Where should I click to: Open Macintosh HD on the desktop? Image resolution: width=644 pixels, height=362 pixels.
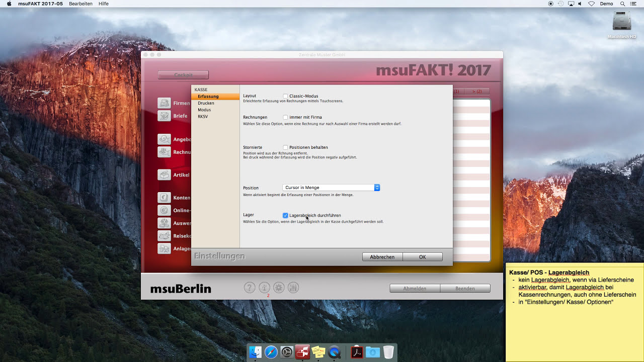[622, 25]
